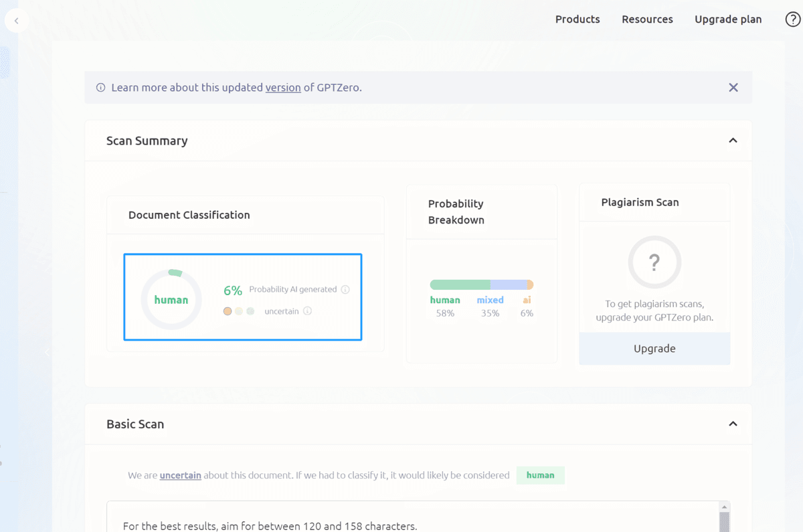This screenshot has height=532, width=803.
Task: Click info icon beside Probability AI generated
Action: click(x=345, y=290)
